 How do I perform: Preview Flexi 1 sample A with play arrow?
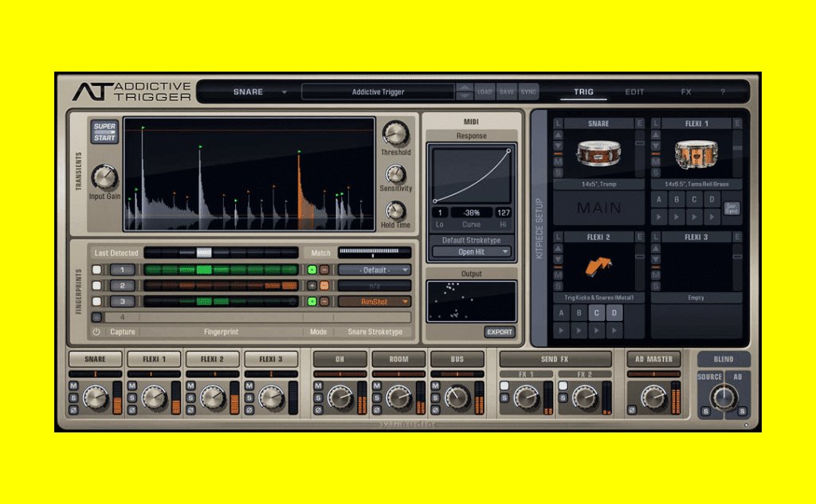coord(659,217)
